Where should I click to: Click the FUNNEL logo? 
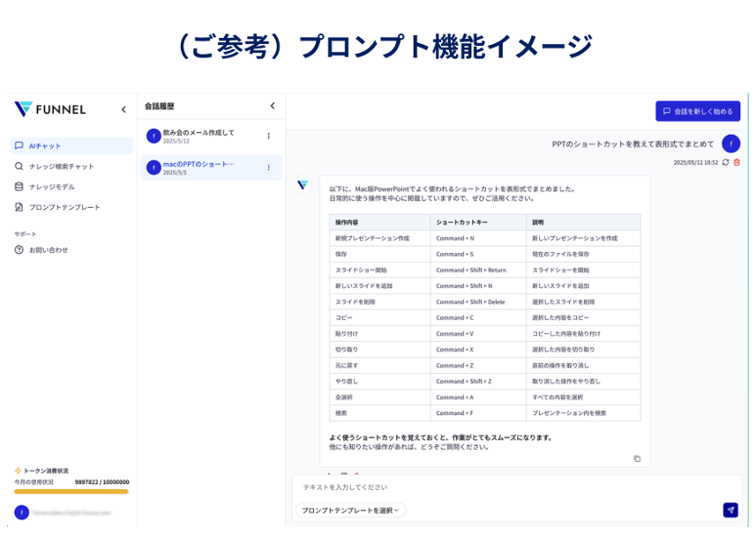[50, 109]
